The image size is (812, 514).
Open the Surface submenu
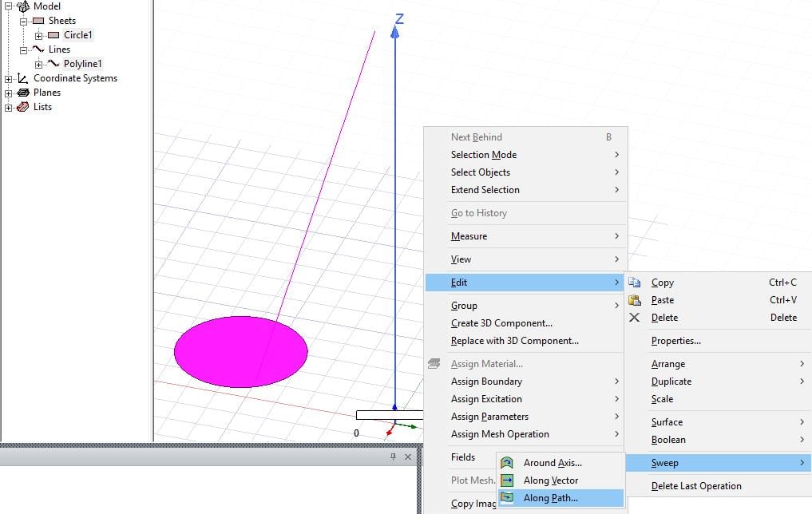pos(719,422)
